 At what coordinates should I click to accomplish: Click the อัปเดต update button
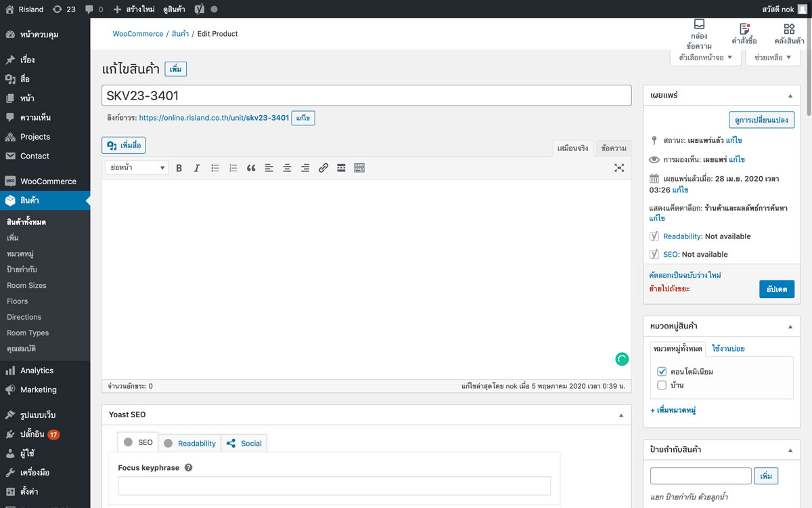pyautogui.click(x=776, y=289)
